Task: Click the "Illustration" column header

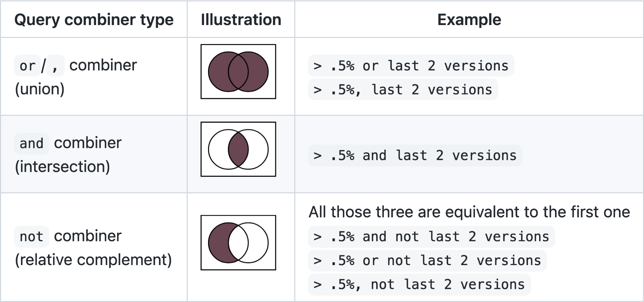Action: pos(241,20)
